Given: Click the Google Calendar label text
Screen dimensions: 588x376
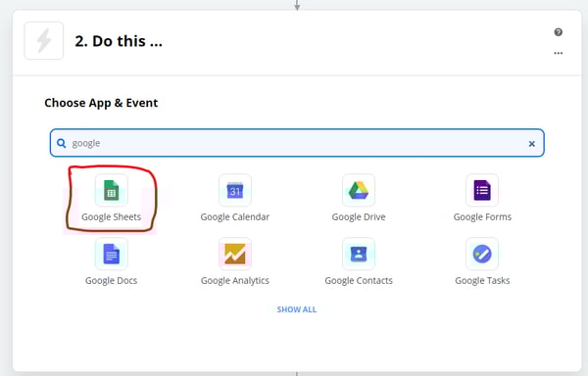Looking at the screenshot, I should point(235,217).
